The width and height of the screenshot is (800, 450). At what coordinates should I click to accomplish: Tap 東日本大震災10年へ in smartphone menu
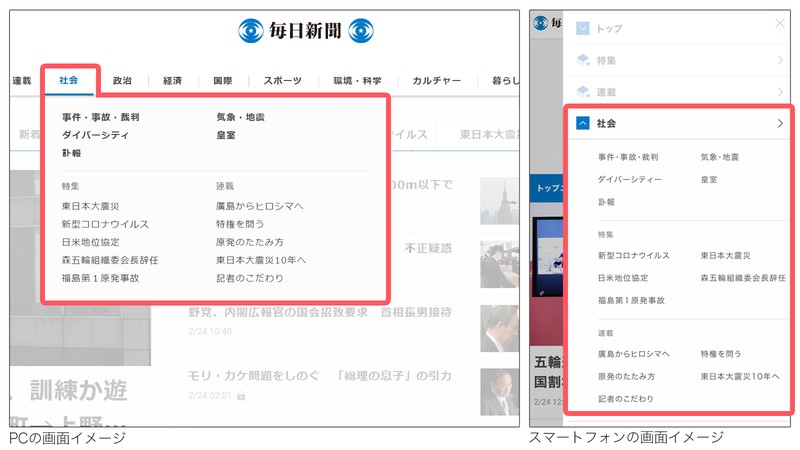740,377
